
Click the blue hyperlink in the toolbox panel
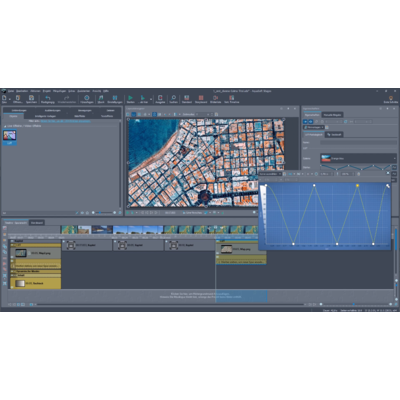tap(65, 121)
